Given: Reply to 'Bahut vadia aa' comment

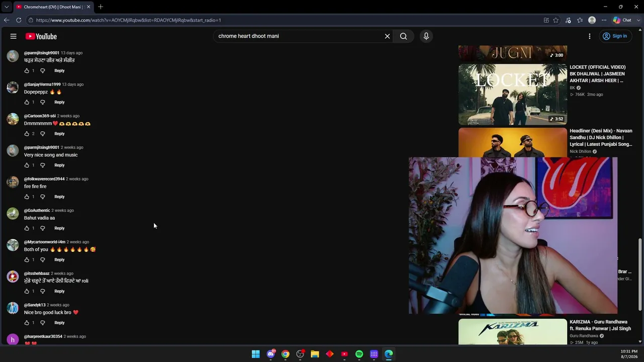Looking at the screenshot, I should [59, 228].
